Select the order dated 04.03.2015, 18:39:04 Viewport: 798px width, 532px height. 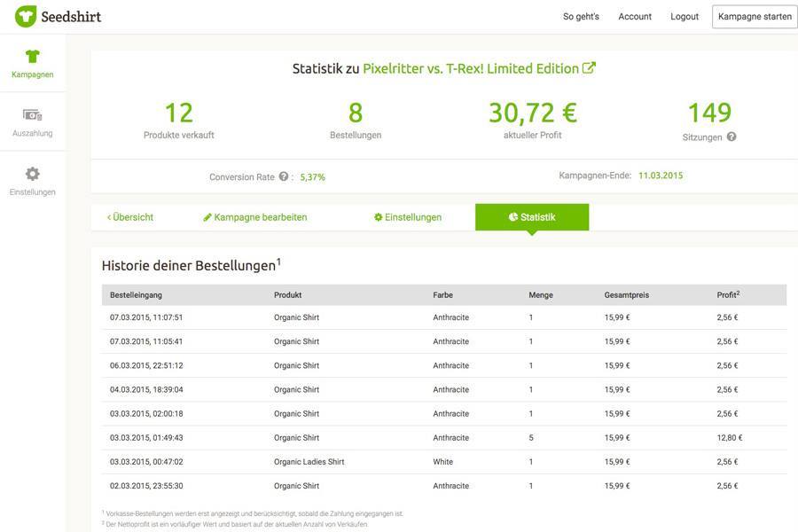tap(444, 389)
